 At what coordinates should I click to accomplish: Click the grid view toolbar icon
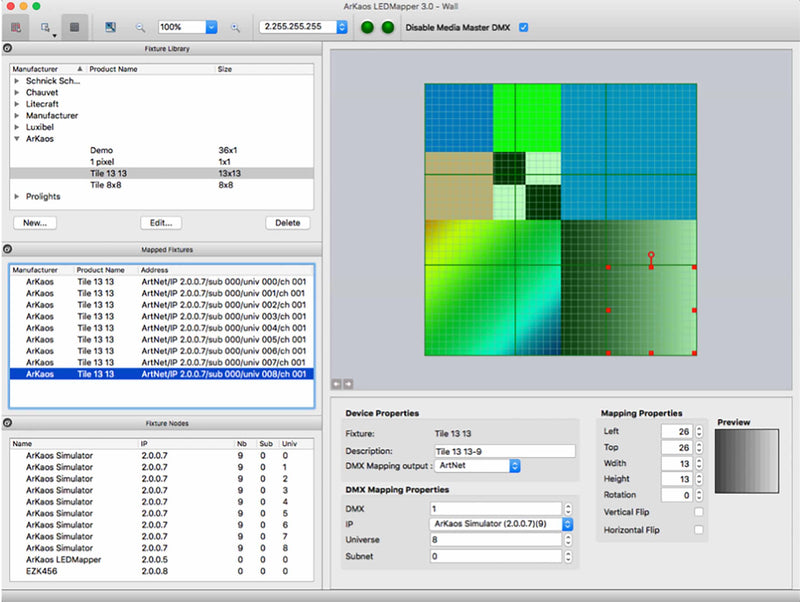coord(74,27)
